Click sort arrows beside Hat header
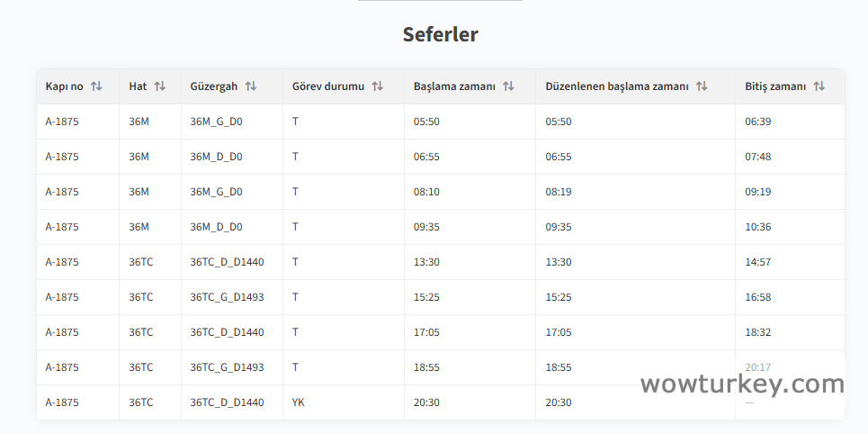Viewport: 868px width, 434px height. coord(160,86)
